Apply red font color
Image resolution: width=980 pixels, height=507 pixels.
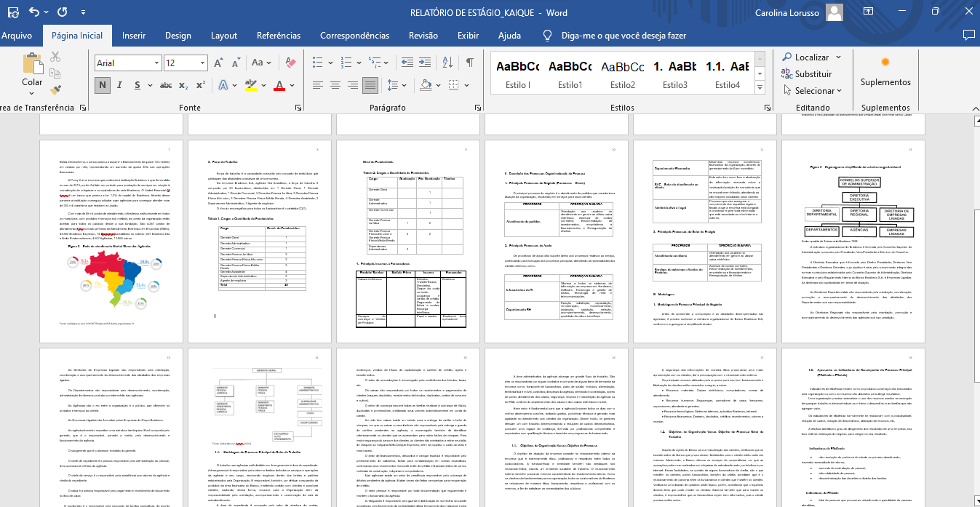[x=279, y=85]
